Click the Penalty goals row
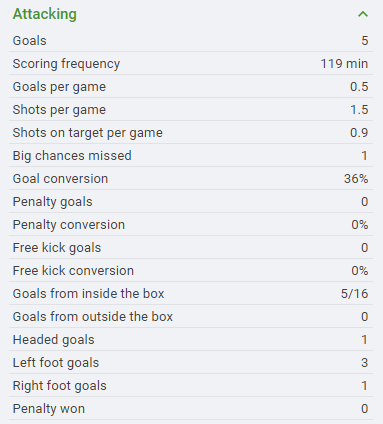The width and height of the screenshot is (383, 424). [x=191, y=201]
